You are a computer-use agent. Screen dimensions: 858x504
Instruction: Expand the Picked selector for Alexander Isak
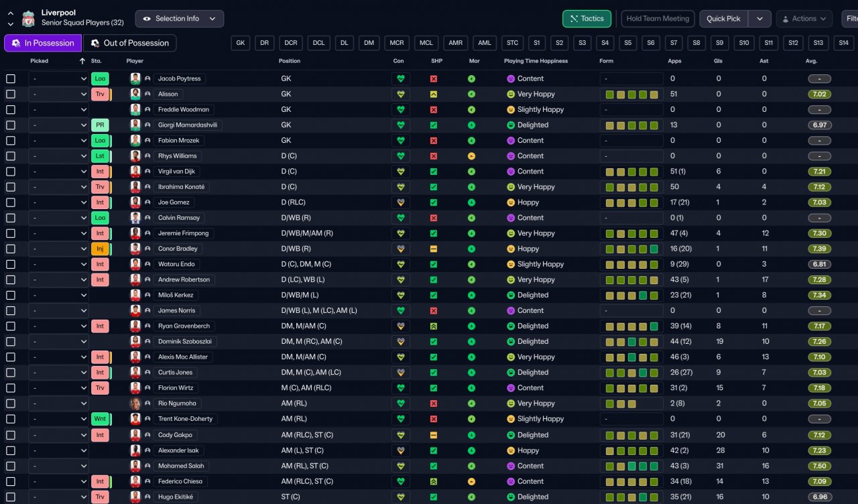[x=58, y=450]
